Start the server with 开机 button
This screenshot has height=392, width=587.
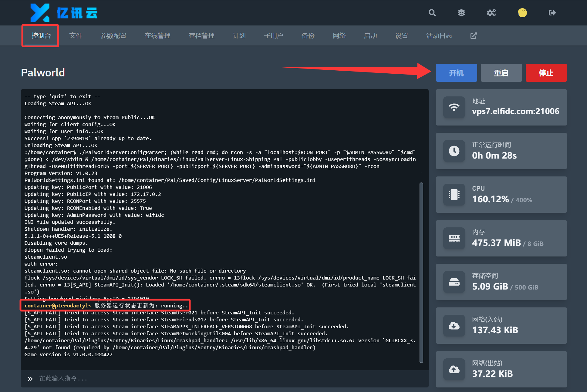tap(456, 73)
